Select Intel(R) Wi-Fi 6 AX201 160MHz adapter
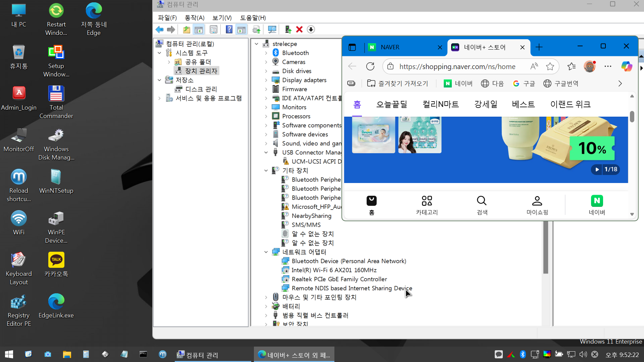Screen dimensions: 644x362 point(334,270)
